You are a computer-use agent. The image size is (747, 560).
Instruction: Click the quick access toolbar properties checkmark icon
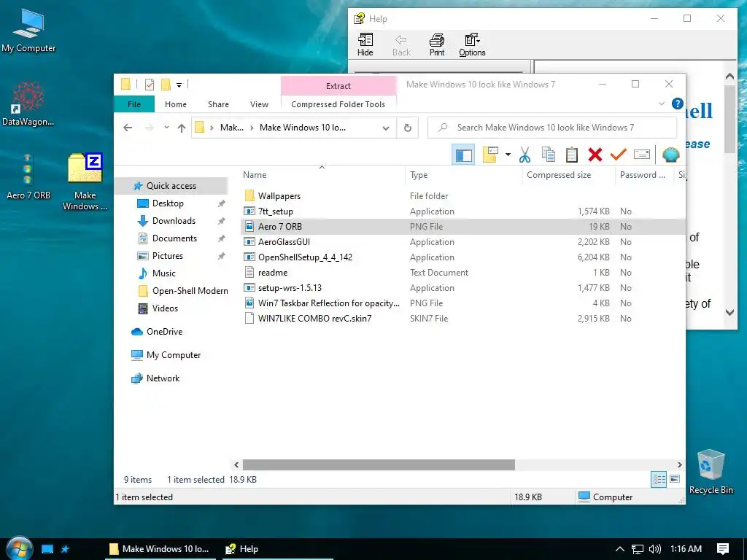point(150,85)
